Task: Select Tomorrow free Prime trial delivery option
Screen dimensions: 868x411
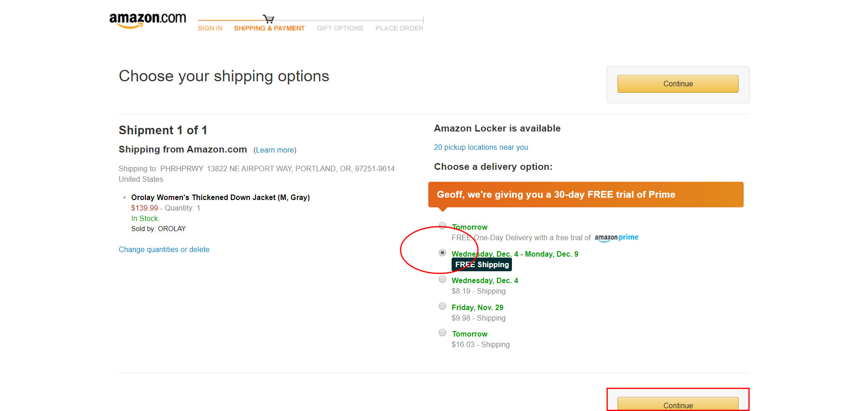Action: click(442, 226)
